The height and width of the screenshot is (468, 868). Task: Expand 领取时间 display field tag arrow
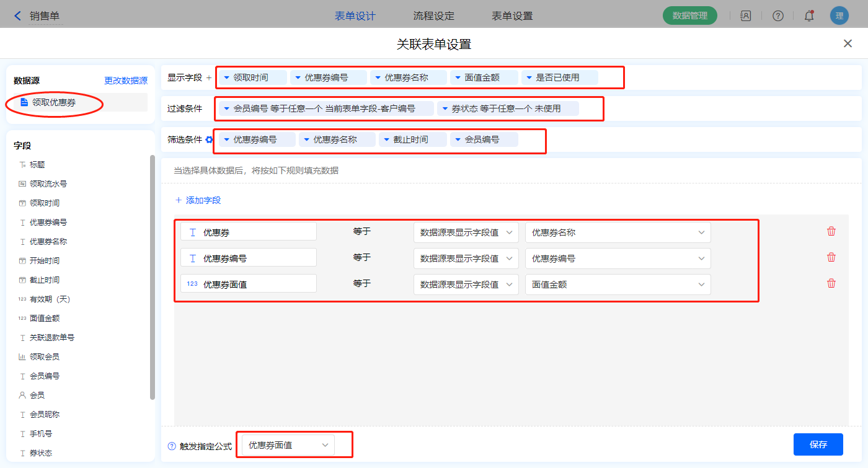pos(227,77)
